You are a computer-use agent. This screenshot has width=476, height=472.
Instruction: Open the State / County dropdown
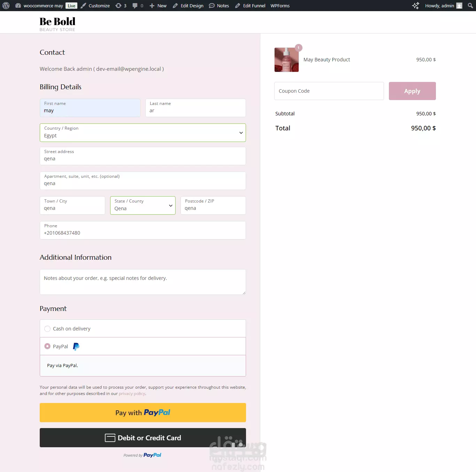pyautogui.click(x=143, y=205)
